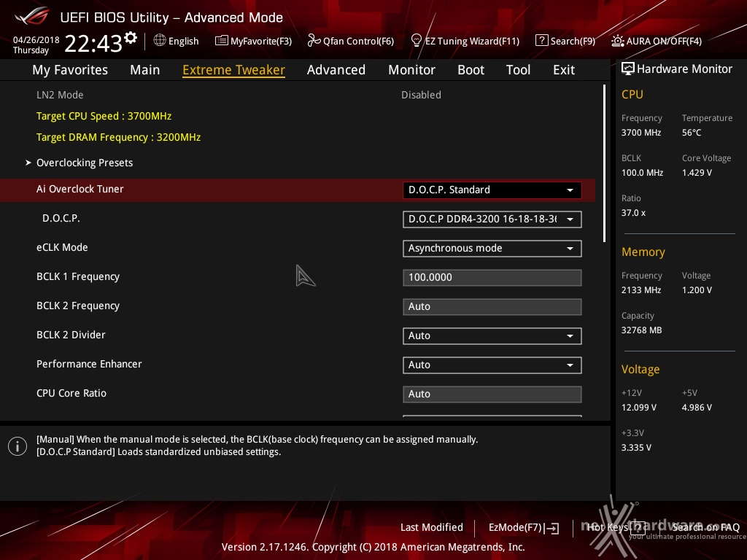Open the Advanced tab
Screen dimensions: 747x560
336,70
